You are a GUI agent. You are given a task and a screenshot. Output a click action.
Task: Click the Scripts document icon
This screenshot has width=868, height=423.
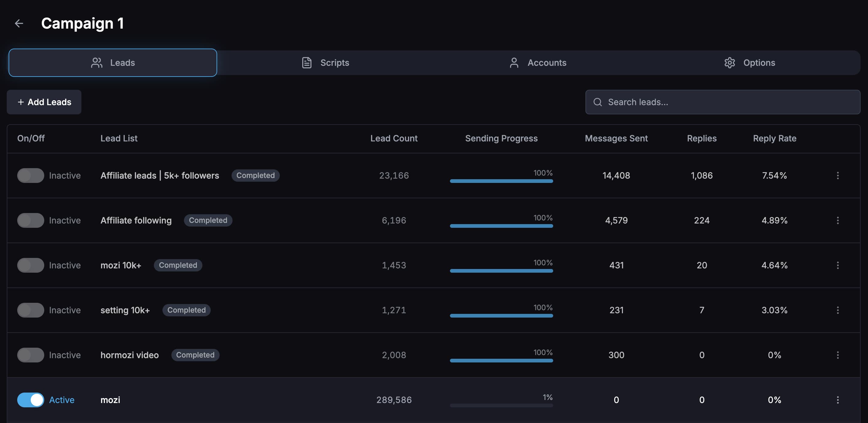click(307, 62)
